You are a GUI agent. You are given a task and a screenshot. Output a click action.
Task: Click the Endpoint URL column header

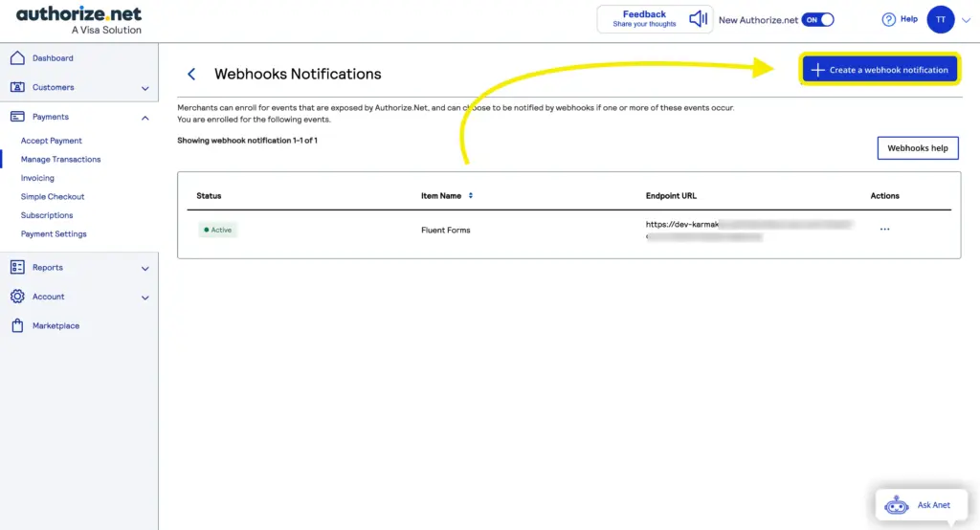671,195
